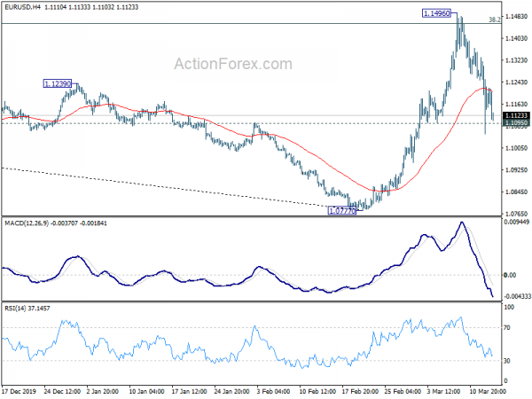532x399 pixels.
Task: Click the 17 Dec 2019 date label
Action: (x=19, y=391)
